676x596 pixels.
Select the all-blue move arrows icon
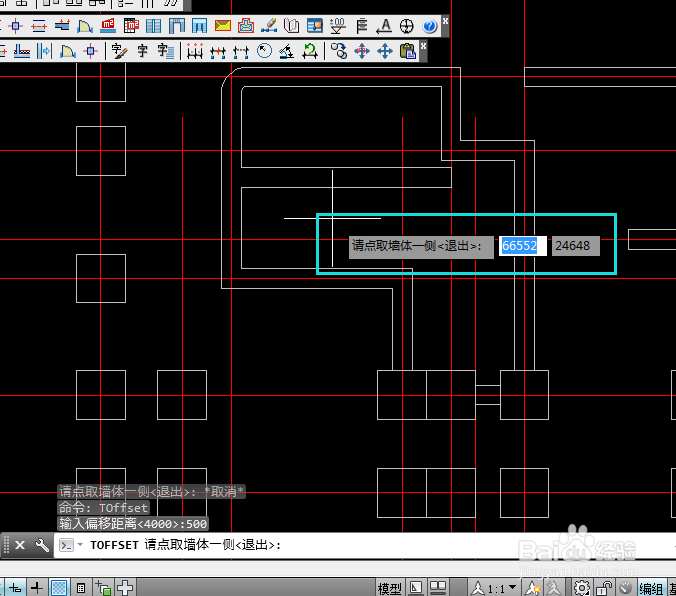(385, 51)
